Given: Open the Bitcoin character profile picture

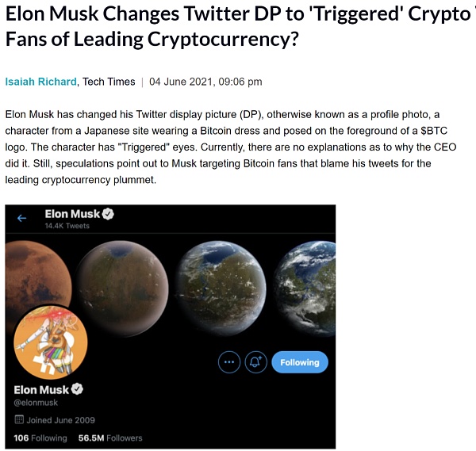Looking at the screenshot, I should tap(51, 342).
